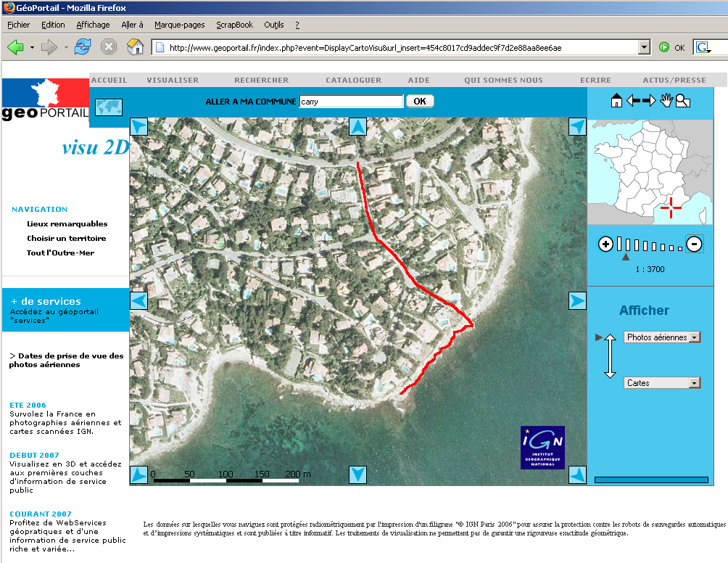This screenshot has height=563, width=728.
Task: Reset map view with the house icon
Action: (616, 100)
